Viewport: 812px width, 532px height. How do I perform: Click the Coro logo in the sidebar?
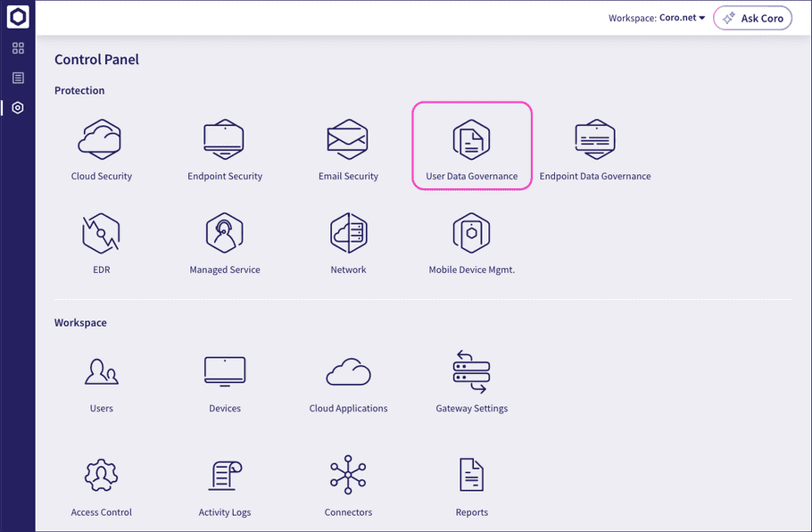click(x=18, y=17)
